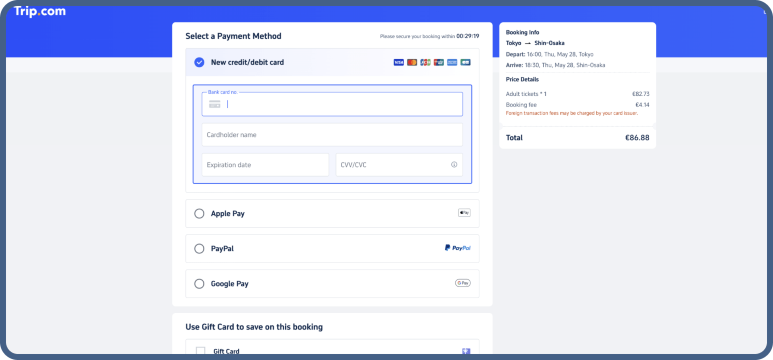Click the 'Arrive: 18:30, Thu, May 28' line
This screenshot has height=360, width=773.
556,65
